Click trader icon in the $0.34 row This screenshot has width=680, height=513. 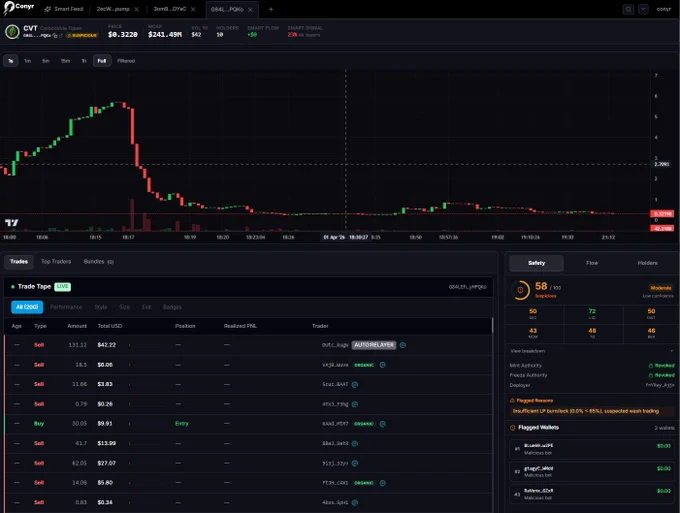(x=355, y=503)
